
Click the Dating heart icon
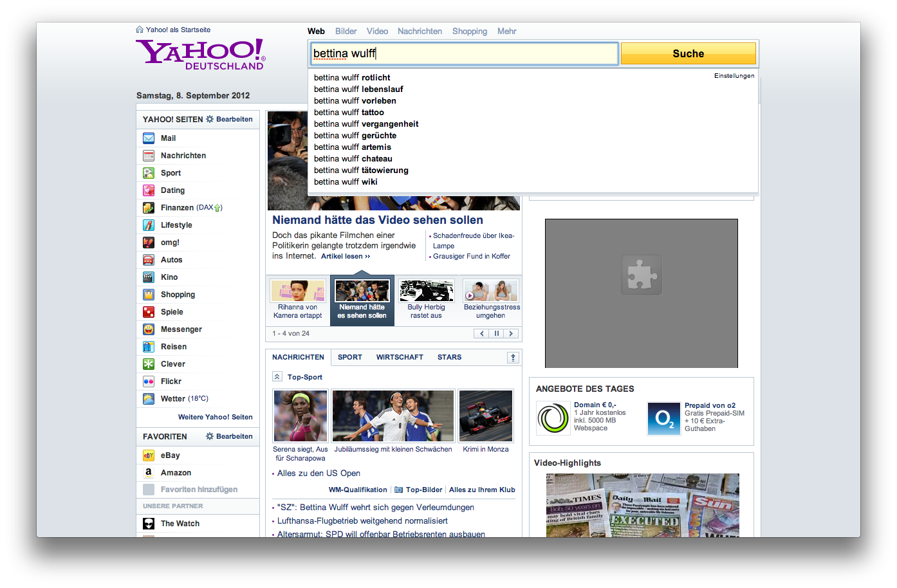[149, 190]
